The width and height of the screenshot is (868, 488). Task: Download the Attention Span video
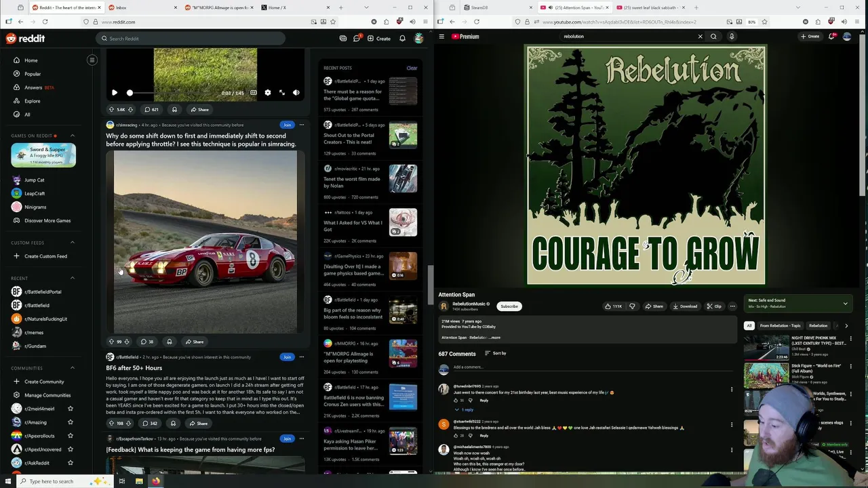(x=685, y=306)
